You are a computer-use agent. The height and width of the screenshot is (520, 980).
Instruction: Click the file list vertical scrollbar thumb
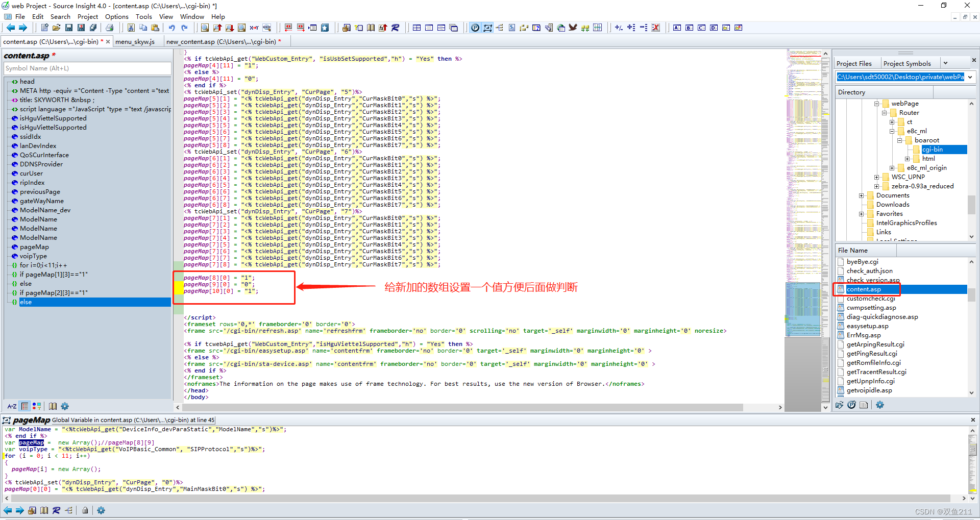pos(971,295)
